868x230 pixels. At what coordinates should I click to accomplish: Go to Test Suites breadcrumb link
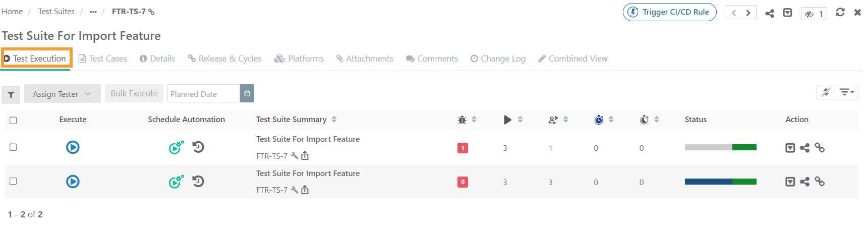56,12
